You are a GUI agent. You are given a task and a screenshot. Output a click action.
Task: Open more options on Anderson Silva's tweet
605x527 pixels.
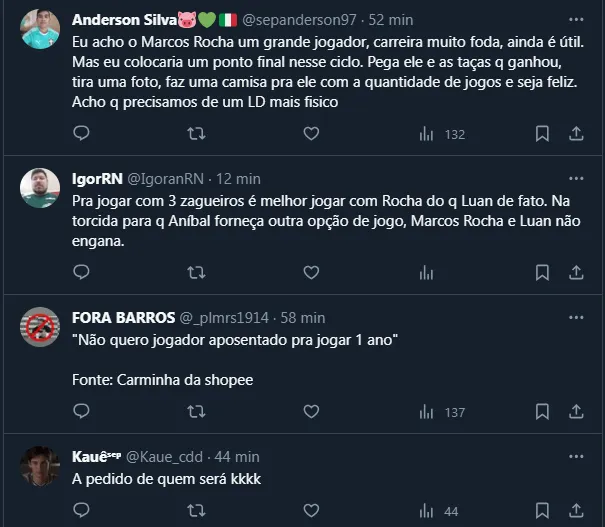576,19
